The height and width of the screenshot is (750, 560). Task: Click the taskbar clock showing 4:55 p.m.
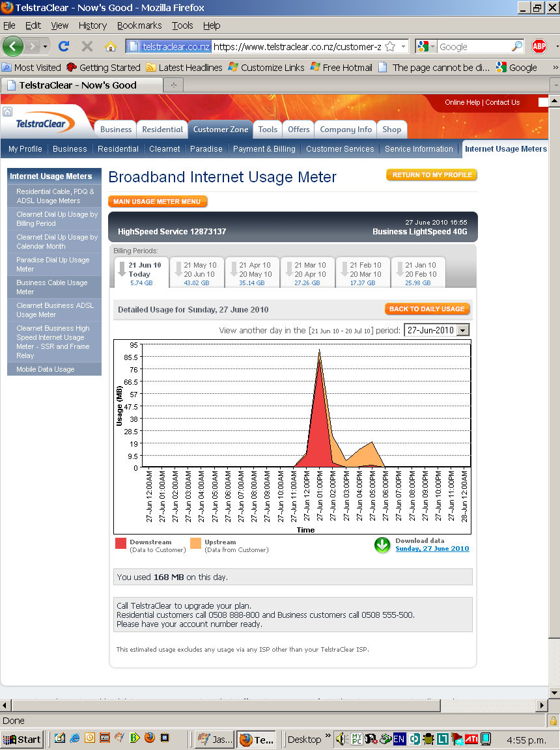(x=527, y=740)
